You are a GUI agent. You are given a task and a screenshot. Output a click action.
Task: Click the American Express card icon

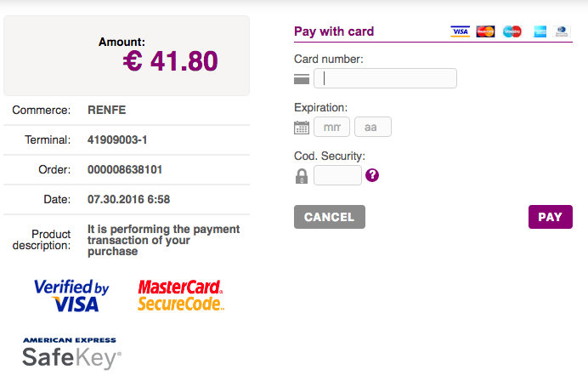pyautogui.click(x=537, y=31)
